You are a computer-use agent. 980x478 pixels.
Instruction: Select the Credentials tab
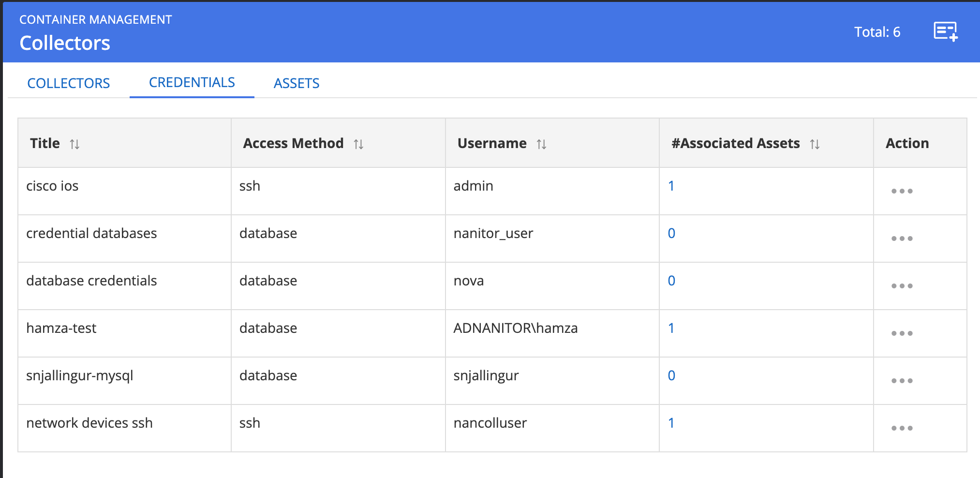[192, 83]
